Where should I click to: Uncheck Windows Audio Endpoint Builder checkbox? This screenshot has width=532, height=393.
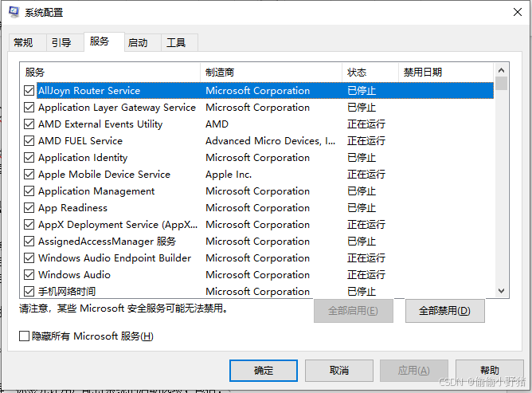tap(29, 258)
